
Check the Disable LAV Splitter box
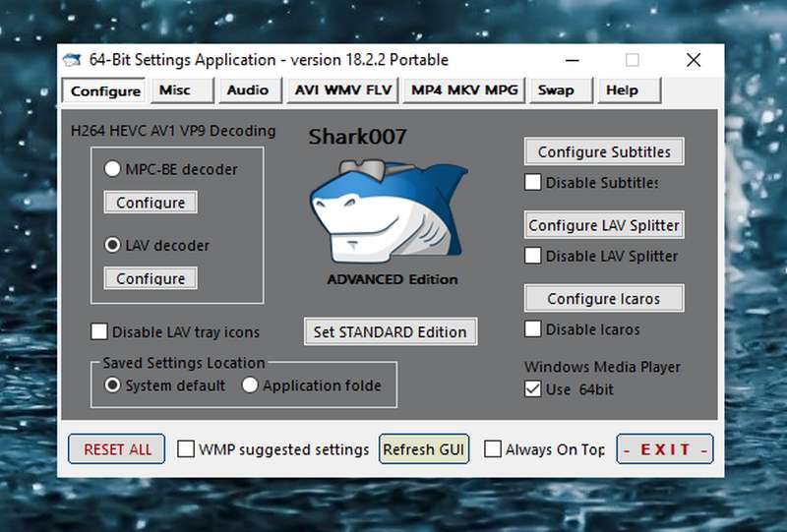(532, 255)
